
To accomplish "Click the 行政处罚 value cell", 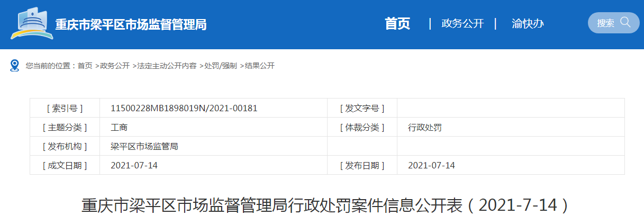I will [x=511, y=127].
